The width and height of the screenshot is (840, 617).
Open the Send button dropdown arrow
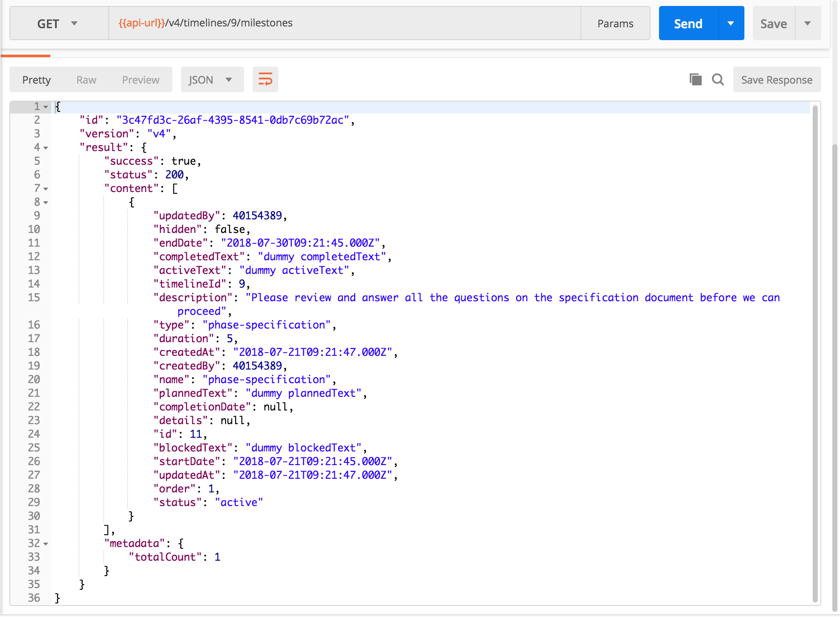click(x=731, y=23)
